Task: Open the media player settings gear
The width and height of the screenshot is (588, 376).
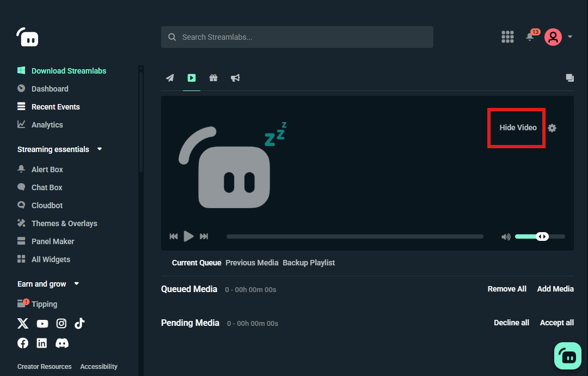Action: coord(552,128)
